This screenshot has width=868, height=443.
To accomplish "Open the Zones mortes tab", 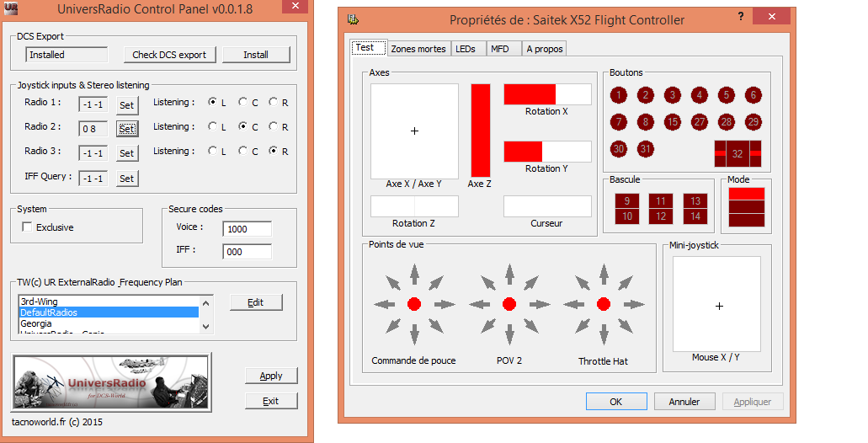I will pos(418,49).
